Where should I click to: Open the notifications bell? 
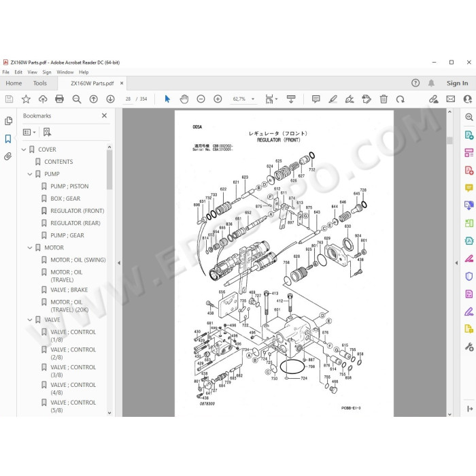431,83
